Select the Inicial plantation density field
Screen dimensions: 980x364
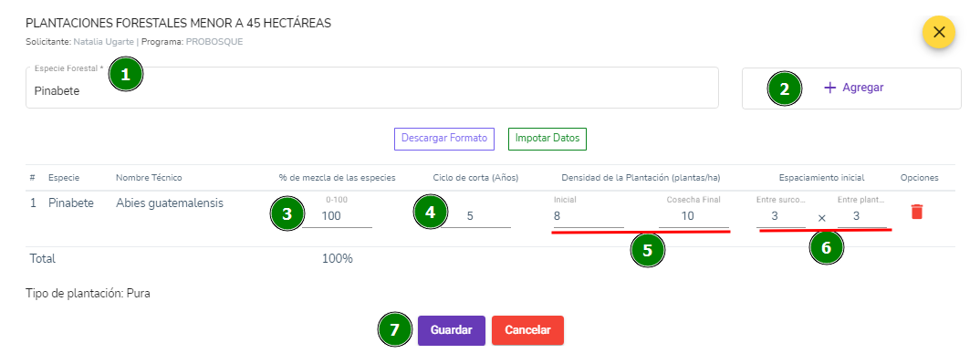[x=589, y=216]
